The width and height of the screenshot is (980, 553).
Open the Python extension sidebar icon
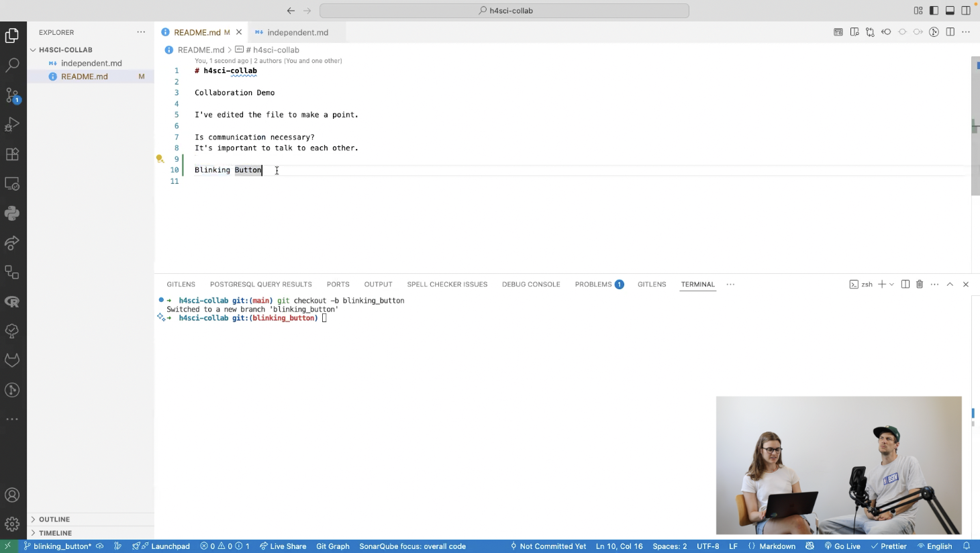tap(12, 213)
